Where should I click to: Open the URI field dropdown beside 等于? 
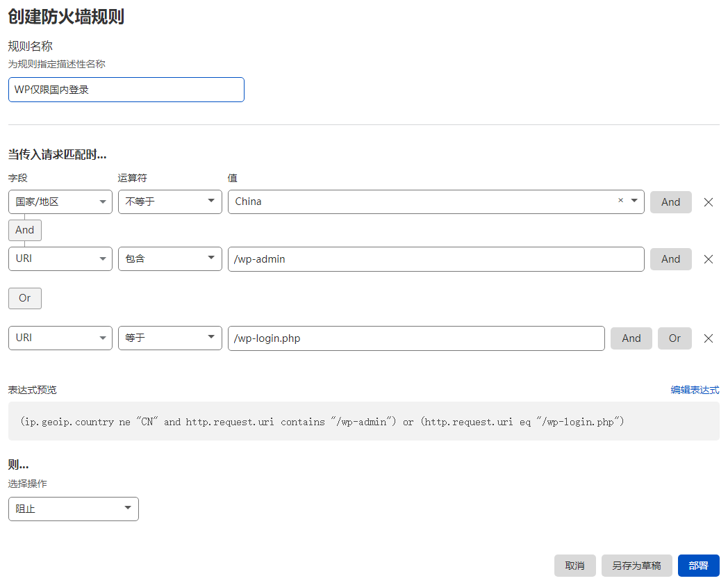(x=60, y=338)
